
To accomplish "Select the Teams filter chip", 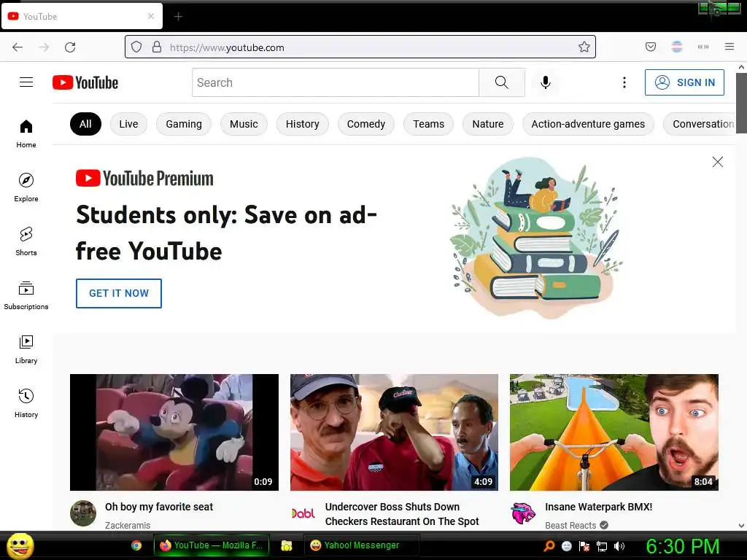I will click(429, 124).
